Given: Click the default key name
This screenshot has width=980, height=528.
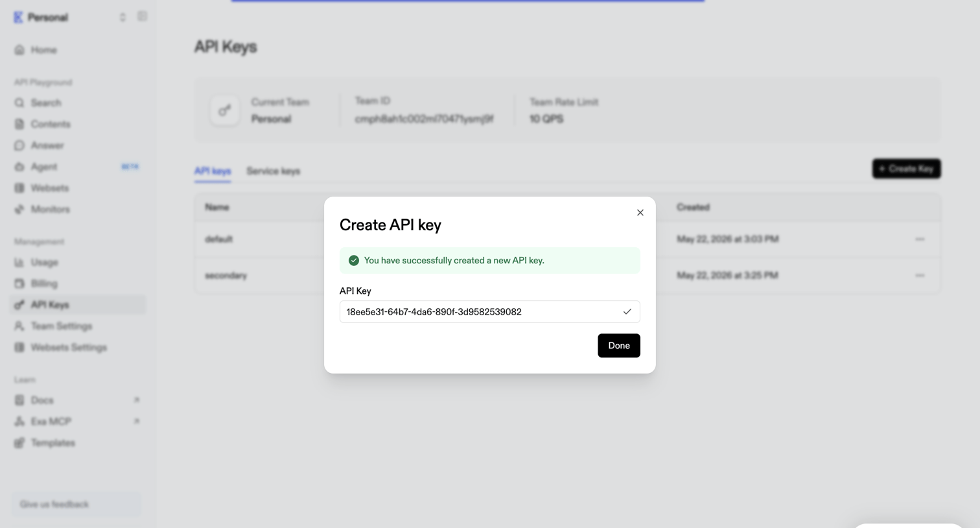Looking at the screenshot, I should tap(218, 239).
